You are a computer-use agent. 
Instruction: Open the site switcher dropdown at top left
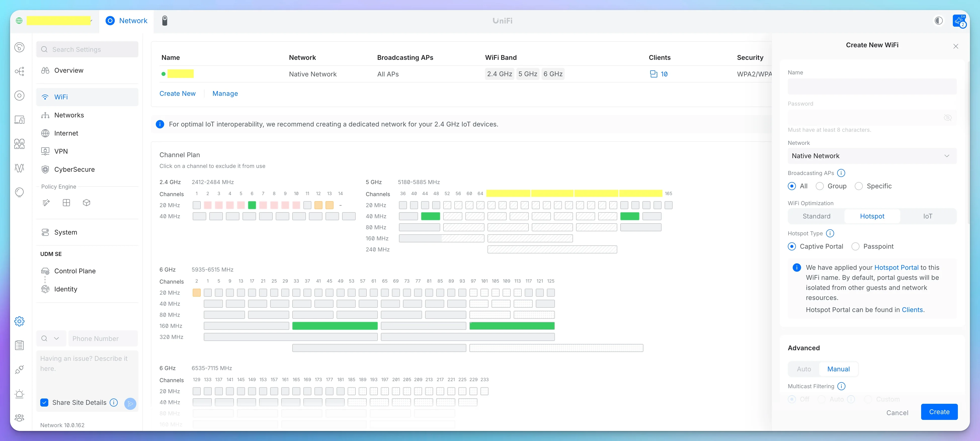tap(59, 21)
